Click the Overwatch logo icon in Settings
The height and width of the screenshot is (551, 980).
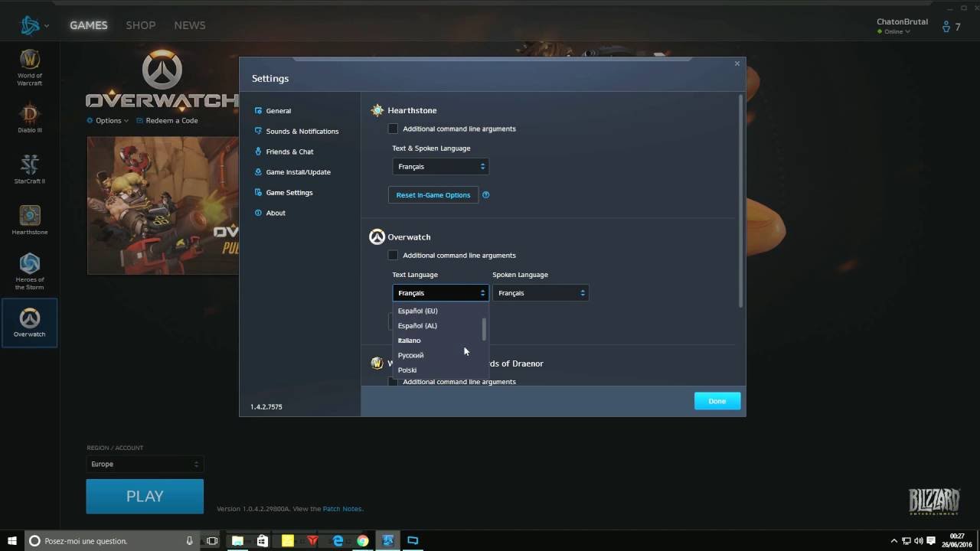(377, 237)
